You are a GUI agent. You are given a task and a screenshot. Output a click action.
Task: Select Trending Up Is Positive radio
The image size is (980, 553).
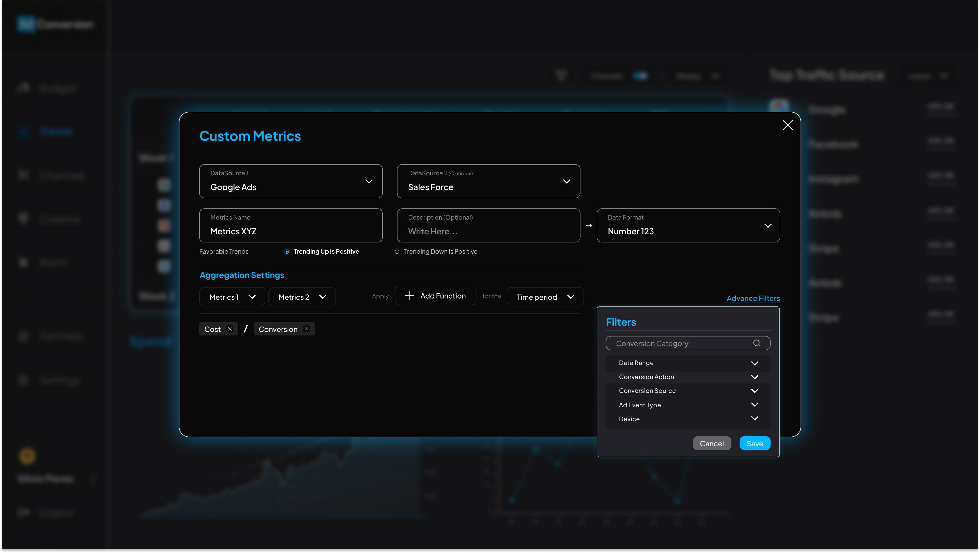[x=286, y=251]
